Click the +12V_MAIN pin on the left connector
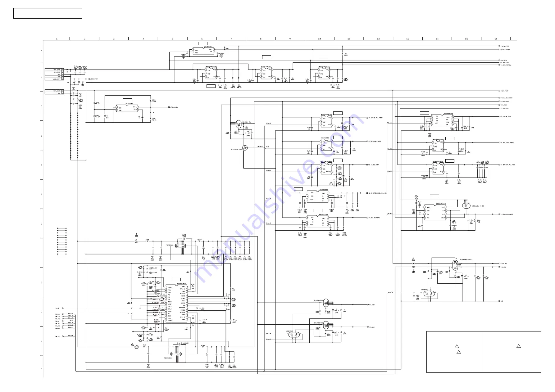The height and width of the screenshot is (392, 555). pyautogui.click(x=54, y=91)
